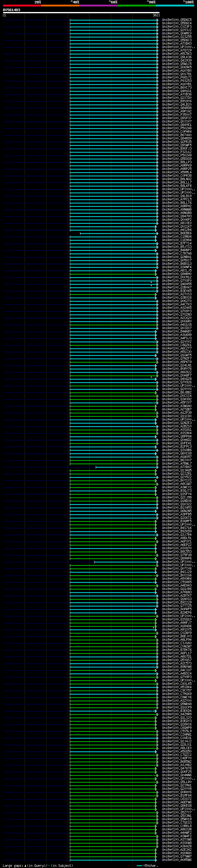Viewport: 197px width, 868px height.
Task: Select subject label UniRef100_C0PHR4
Action: (177, 131)
